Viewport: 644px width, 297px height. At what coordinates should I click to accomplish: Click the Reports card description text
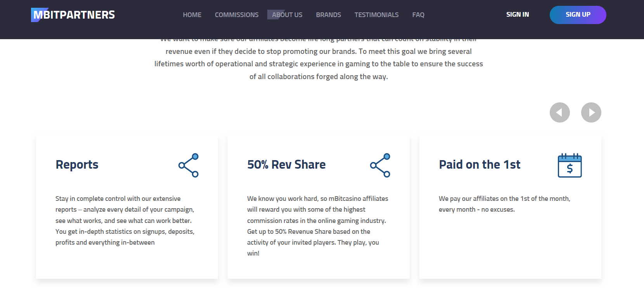click(x=125, y=220)
